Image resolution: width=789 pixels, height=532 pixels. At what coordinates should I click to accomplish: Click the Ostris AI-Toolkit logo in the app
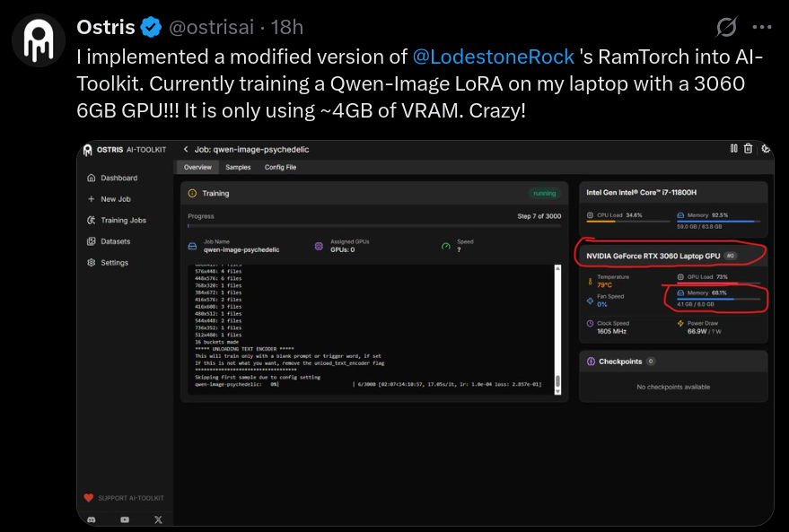88,150
